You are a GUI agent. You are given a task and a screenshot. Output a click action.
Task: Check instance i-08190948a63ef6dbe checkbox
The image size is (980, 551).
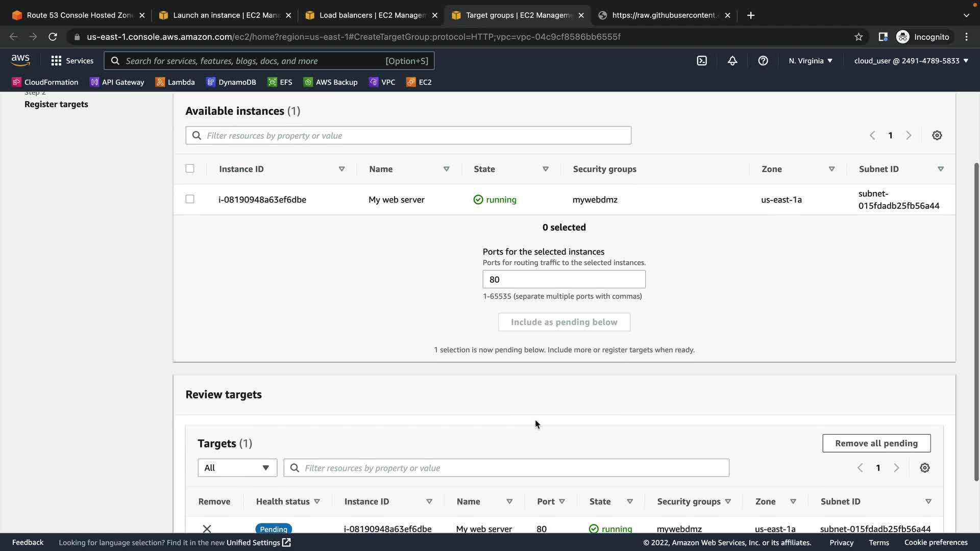190,199
